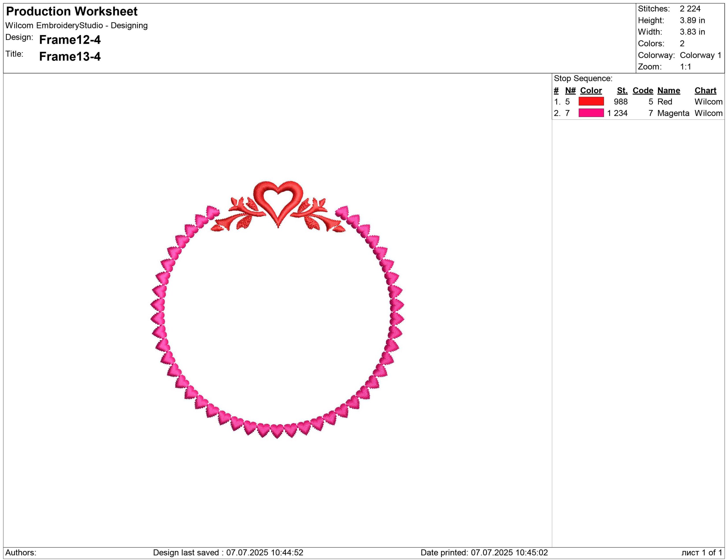
Task: Click the bottom-center pink heart of ring
Action: [277, 430]
